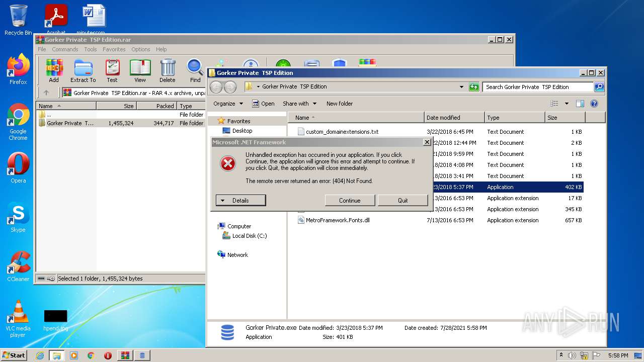Click the Explorer back arrow button

216,87
